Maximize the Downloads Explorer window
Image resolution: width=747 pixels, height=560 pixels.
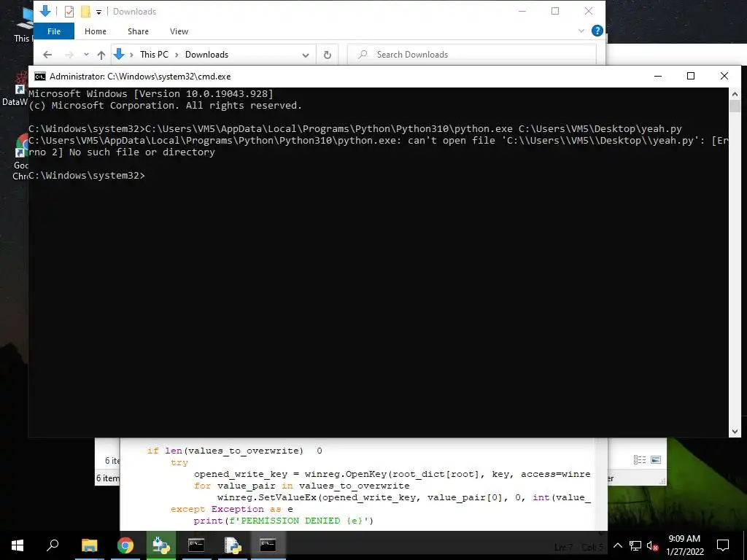pos(555,11)
